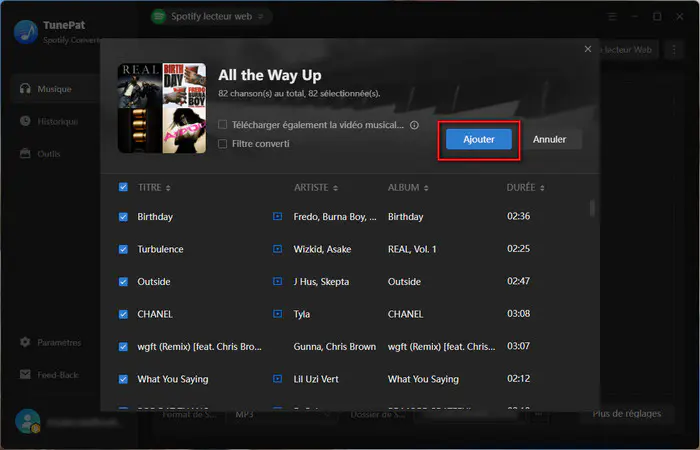Viewport: 700px width, 450px height.
Task: Click the TunePat logo icon
Action: tap(26, 32)
